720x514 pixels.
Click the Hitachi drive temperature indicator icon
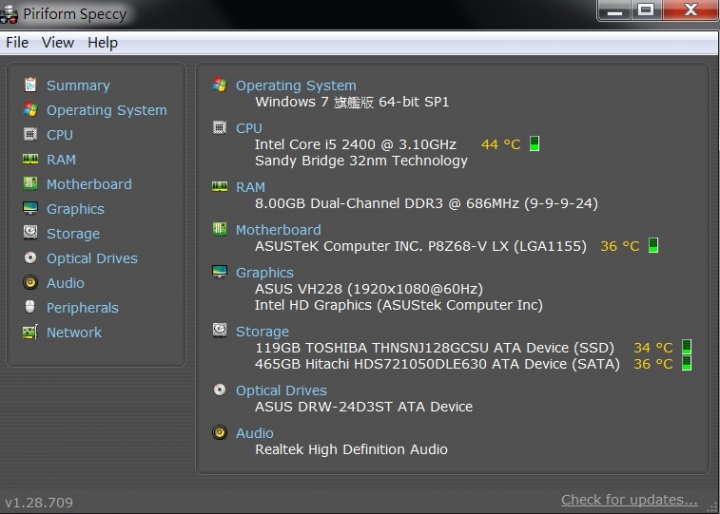point(686,363)
